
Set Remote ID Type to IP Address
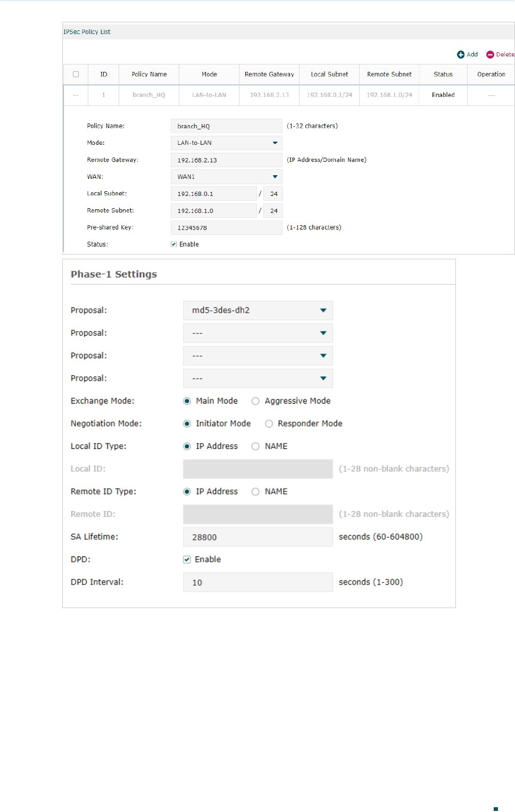point(187,491)
